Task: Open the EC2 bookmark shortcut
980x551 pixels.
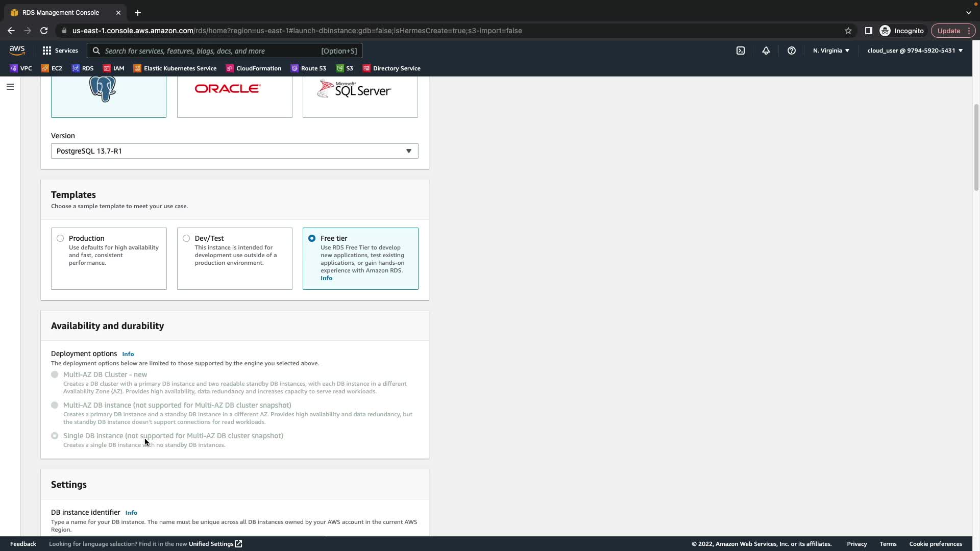Action: tap(52, 68)
